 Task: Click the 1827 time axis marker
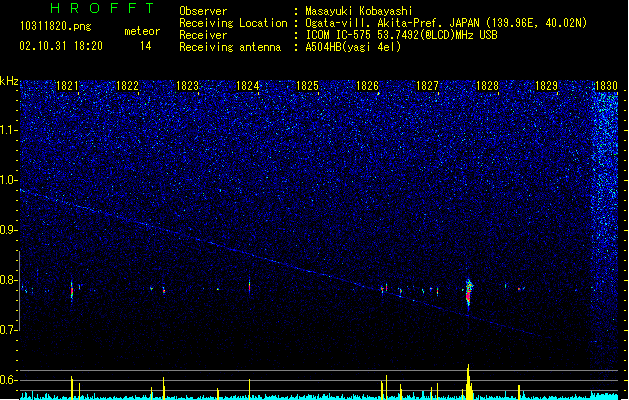pos(428,86)
